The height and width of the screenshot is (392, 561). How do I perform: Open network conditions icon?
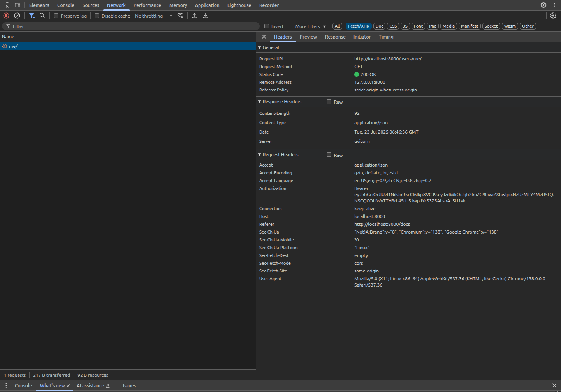pos(180,16)
